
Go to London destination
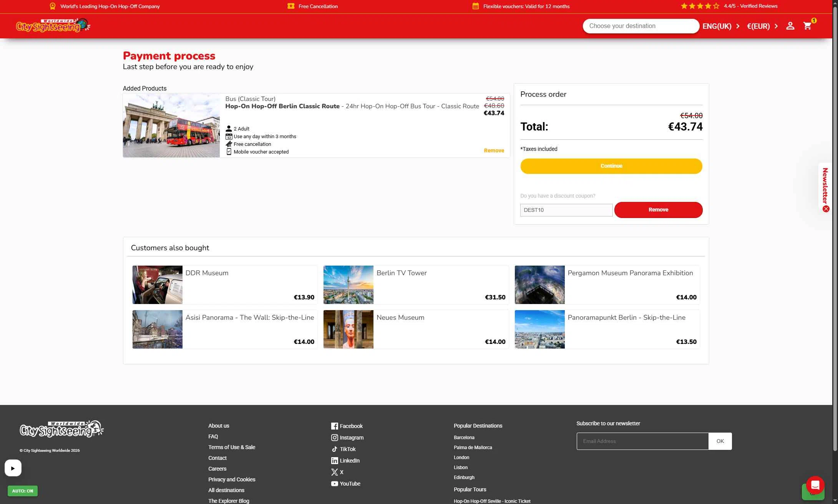(461, 458)
